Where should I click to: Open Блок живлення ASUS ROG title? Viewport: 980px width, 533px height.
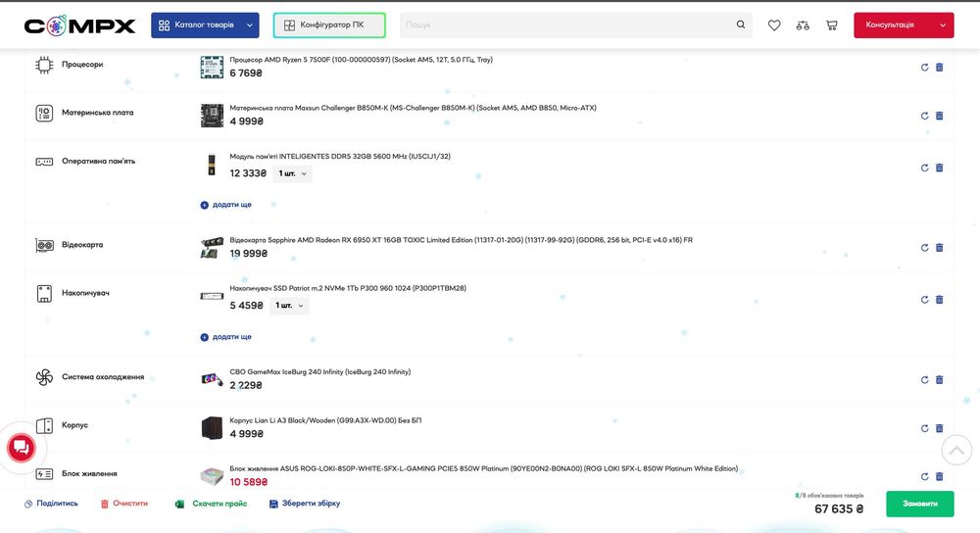pos(484,468)
